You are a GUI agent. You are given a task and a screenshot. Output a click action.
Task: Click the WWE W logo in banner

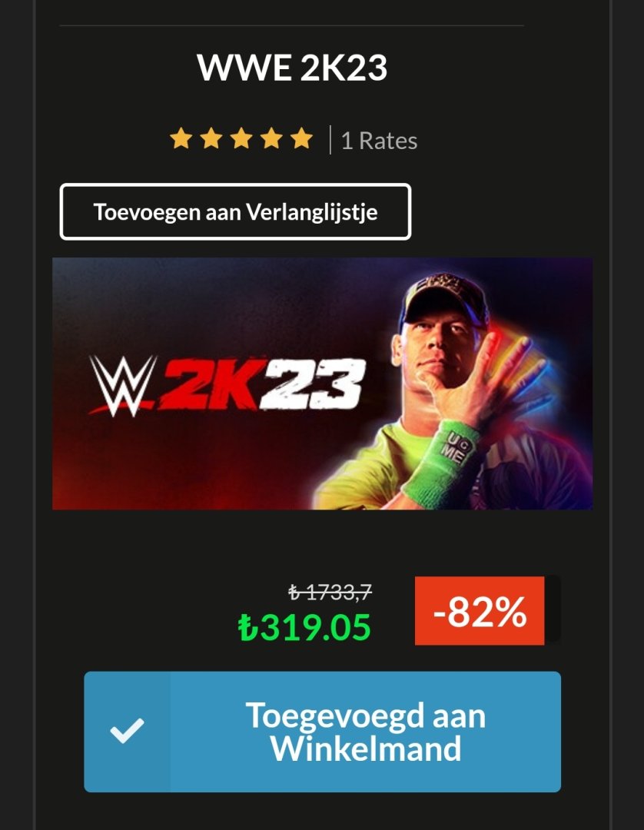[x=123, y=385]
